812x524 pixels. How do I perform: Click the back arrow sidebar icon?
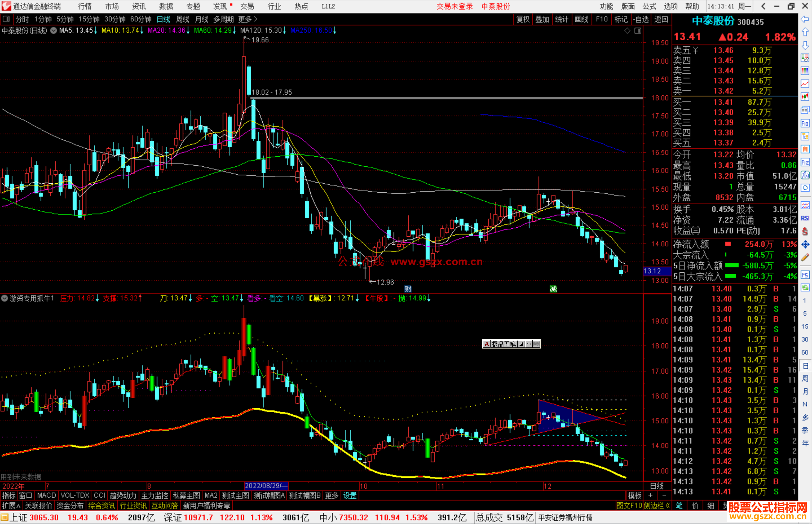pos(805,19)
